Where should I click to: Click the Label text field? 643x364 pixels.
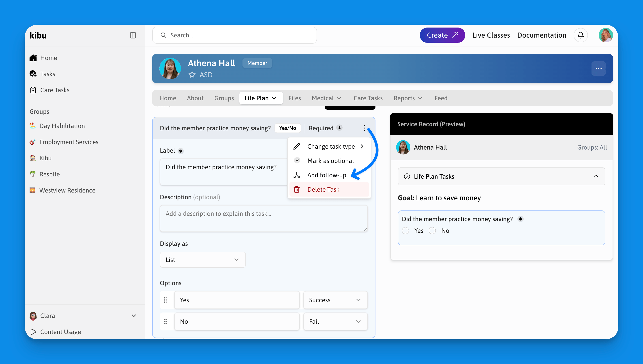tap(224, 172)
